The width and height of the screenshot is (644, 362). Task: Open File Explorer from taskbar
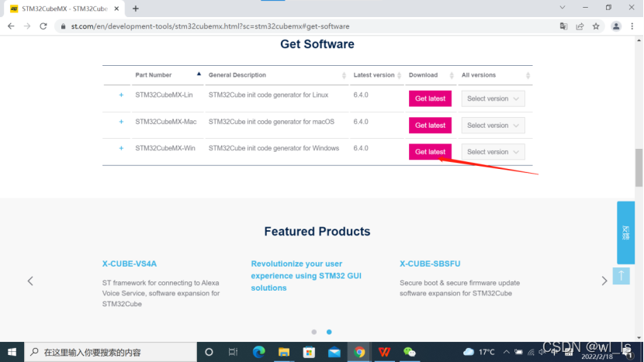(x=284, y=352)
